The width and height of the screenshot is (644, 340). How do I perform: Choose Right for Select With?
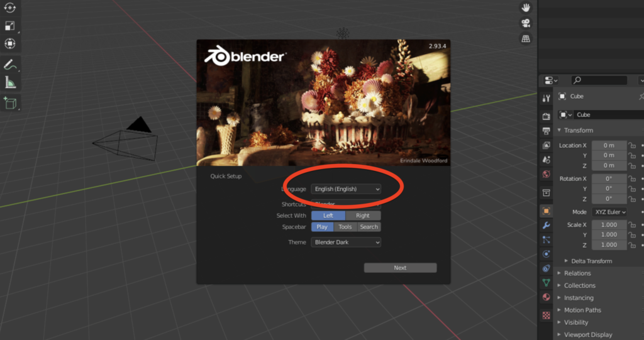(363, 216)
